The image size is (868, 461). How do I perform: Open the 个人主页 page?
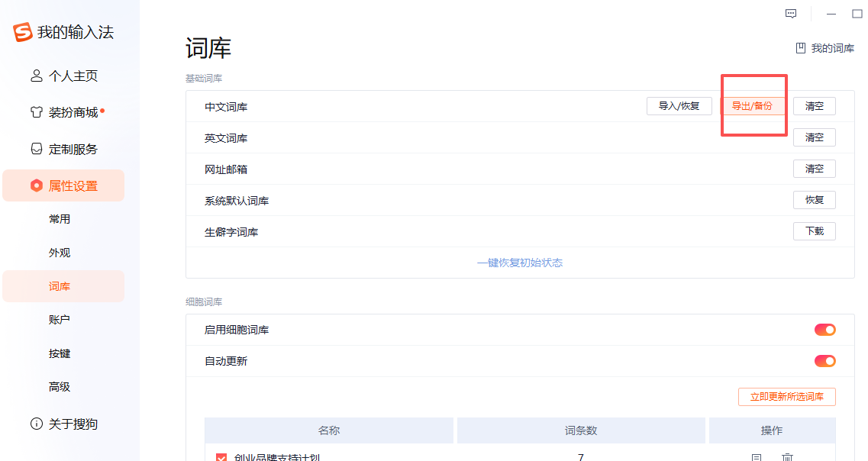tap(63, 76)
